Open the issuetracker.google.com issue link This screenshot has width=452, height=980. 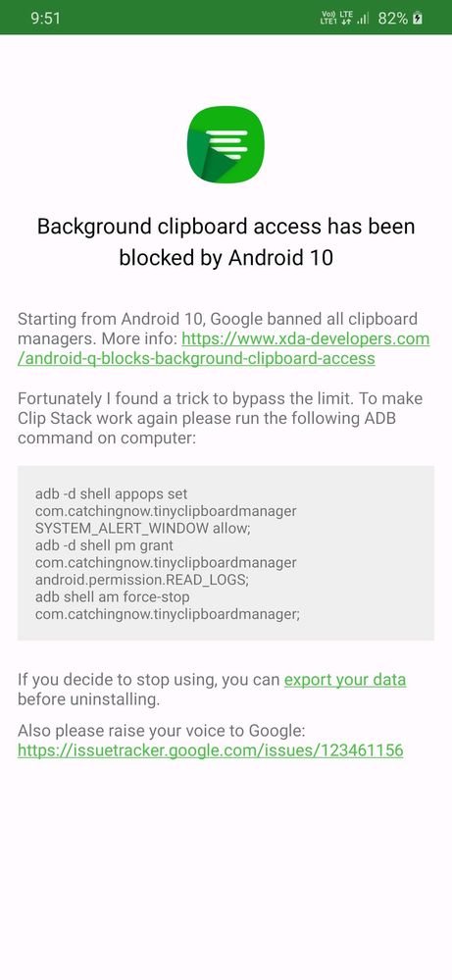point(211,750)
